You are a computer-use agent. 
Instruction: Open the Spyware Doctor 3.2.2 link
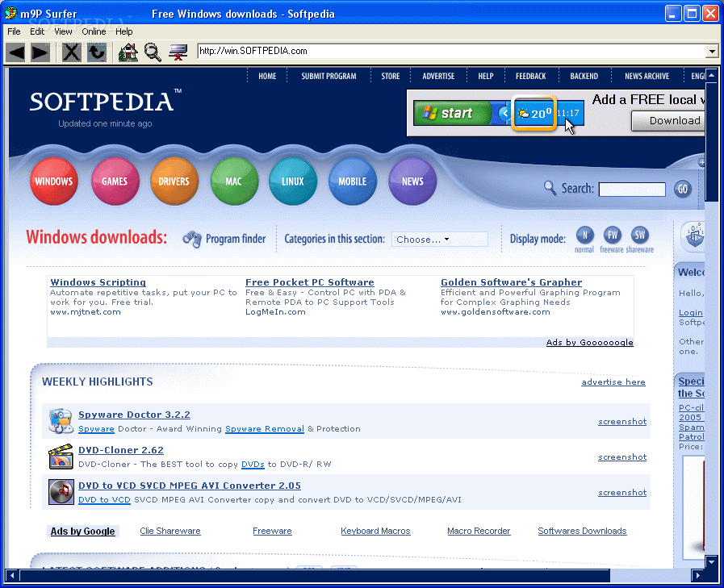[134, 415]
